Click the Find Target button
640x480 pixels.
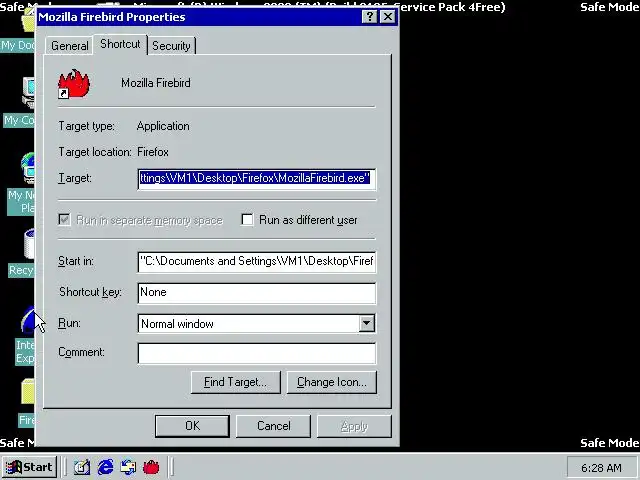click(x=236, y=382)
